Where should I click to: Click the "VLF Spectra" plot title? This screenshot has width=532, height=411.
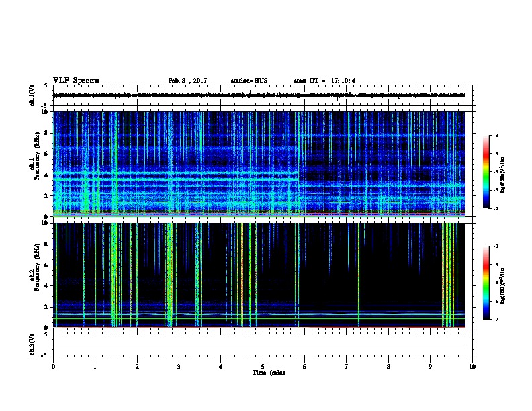pyautogui.click(x=76, y=81)
